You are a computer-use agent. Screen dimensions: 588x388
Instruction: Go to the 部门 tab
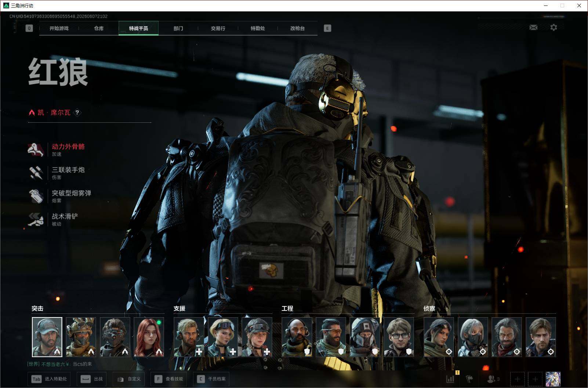click(x=178, y=28)
